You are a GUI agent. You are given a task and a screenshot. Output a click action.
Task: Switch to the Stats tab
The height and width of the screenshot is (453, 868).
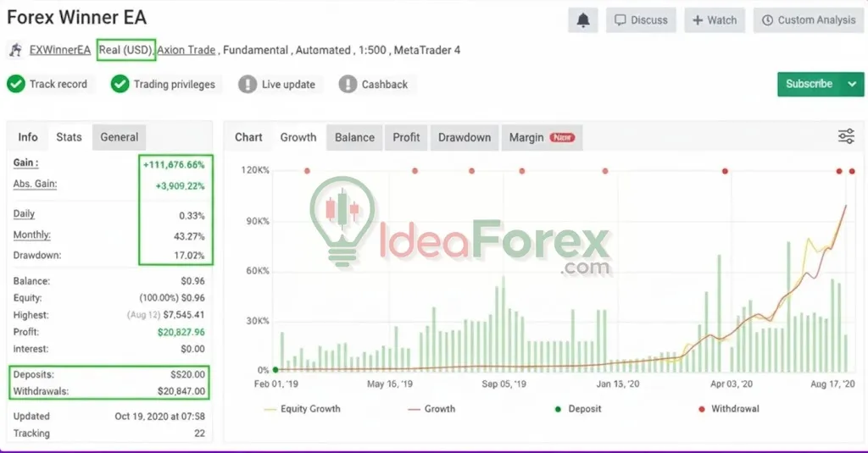(x=69, y=137)
